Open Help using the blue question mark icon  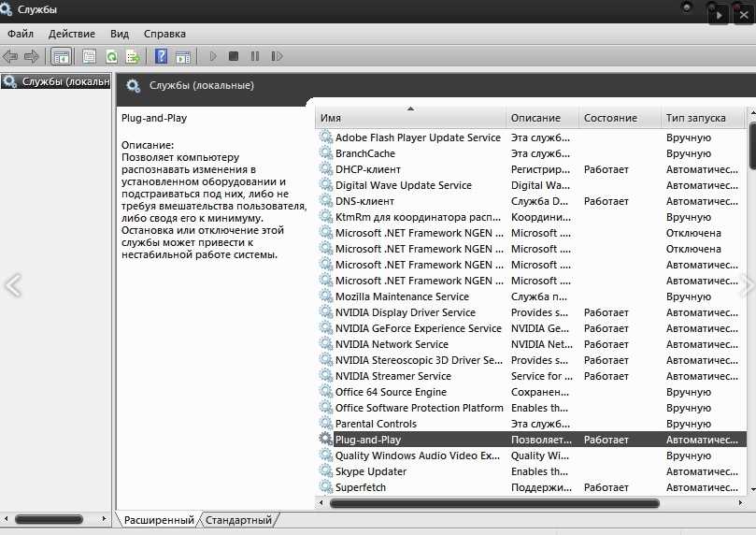click(161, 57)
